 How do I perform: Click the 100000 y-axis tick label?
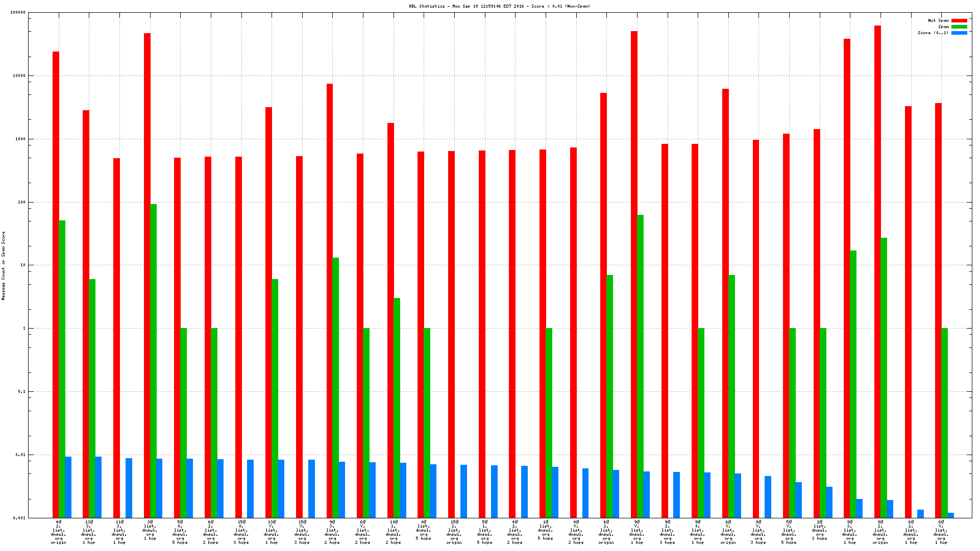(x=17, y=13)
